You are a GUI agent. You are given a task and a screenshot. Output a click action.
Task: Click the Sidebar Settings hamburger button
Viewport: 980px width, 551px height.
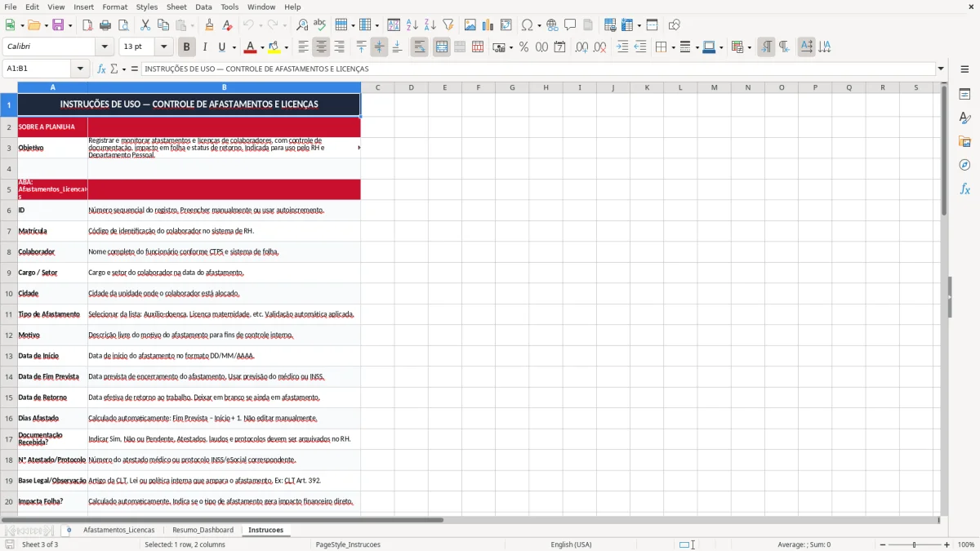click(964, 69)
